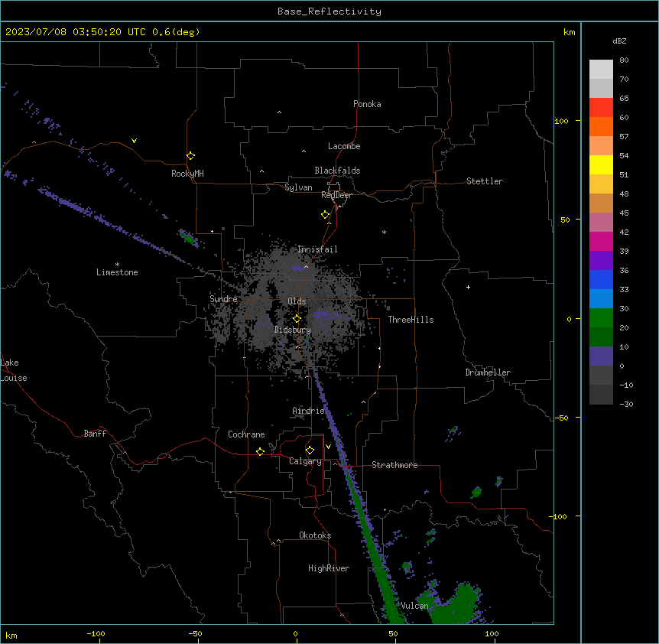Image resolution: width=659 pixels, height=644 pixels.
Task: Click the yellow diamond marker near RockyMH
Action: 190,156
